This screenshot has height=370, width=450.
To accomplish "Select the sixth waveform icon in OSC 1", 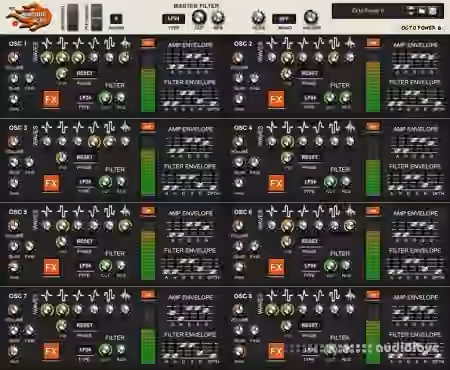I will [125, 43].
